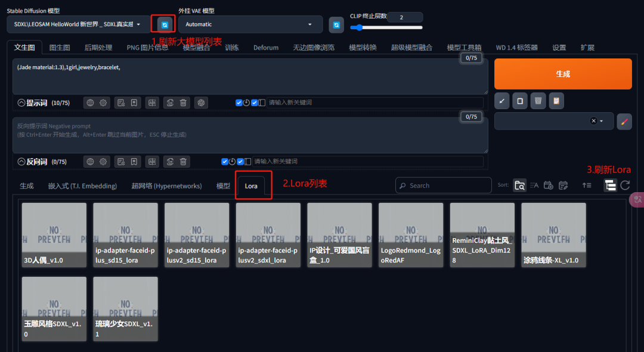This screenshot has height=352, width=644.
Task: Click the refresh checkpoint models icon
Action: [x=163, y=23]
